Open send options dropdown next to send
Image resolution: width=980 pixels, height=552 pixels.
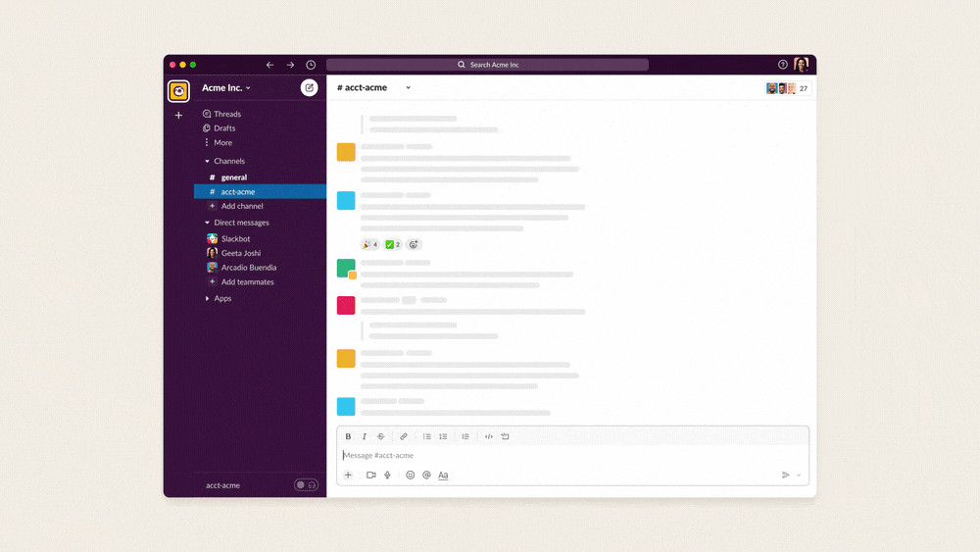pyautogui.click(x=799, y=476)
